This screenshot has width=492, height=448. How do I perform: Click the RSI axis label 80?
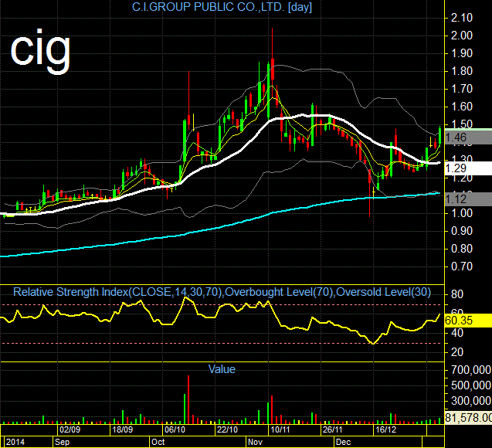(x=457, y=294)
